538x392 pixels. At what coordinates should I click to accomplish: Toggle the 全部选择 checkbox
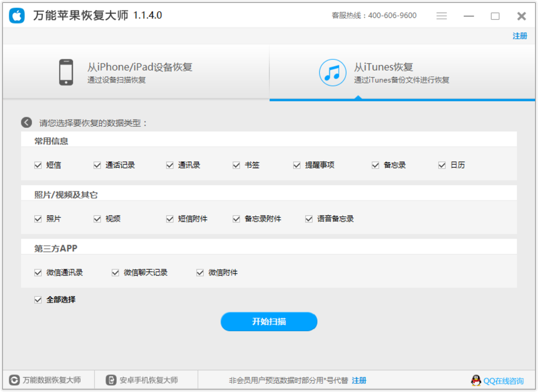tap(38, 300)
